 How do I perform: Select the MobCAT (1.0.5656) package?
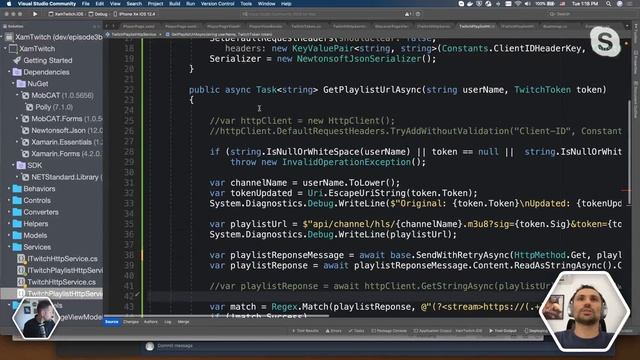coord(57,96)
